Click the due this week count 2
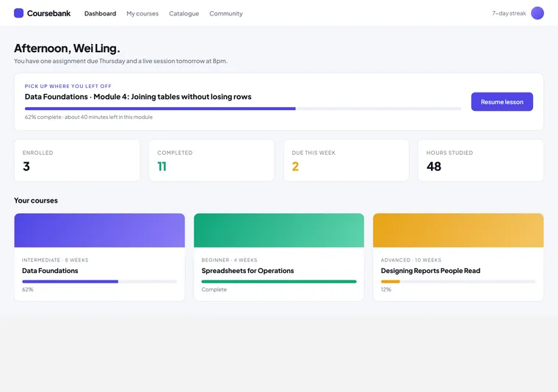The image size is (558, 392). 295,167
